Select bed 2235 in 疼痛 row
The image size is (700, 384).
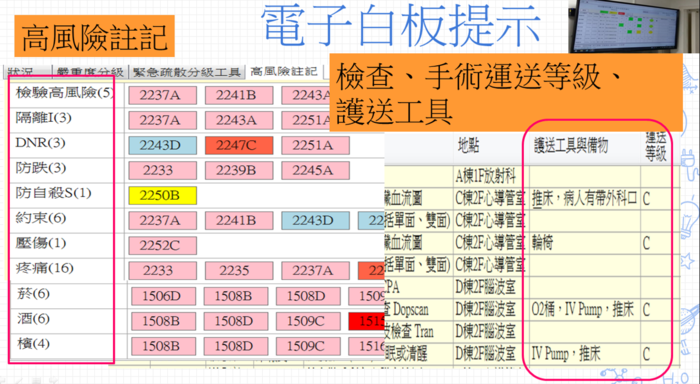tap(239, 271)
